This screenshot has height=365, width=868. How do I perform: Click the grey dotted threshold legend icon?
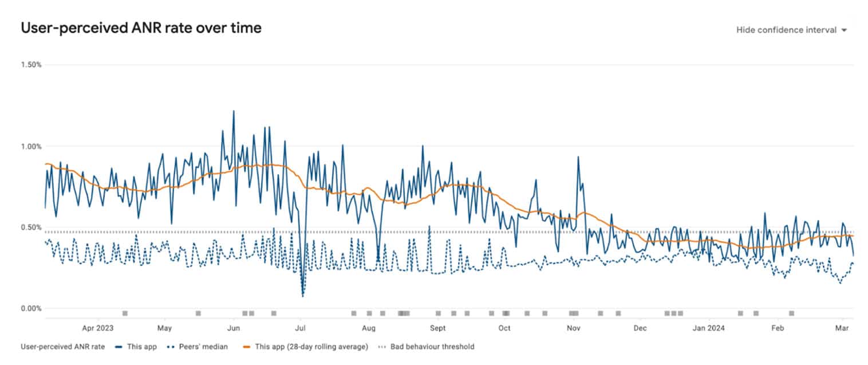382,347
